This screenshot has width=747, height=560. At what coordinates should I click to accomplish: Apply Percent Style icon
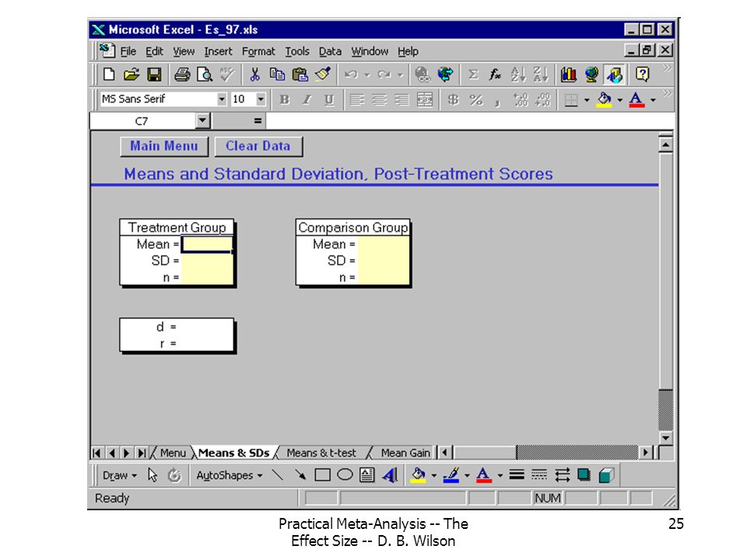point(476,100)
